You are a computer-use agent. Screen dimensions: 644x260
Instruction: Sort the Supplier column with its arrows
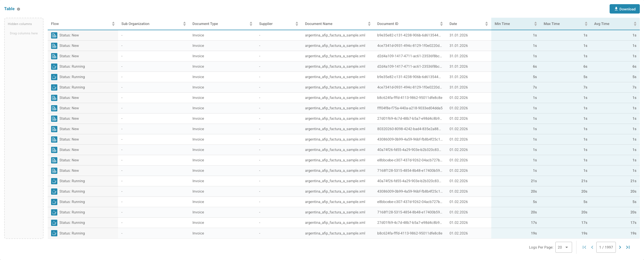tap(297, 24)
